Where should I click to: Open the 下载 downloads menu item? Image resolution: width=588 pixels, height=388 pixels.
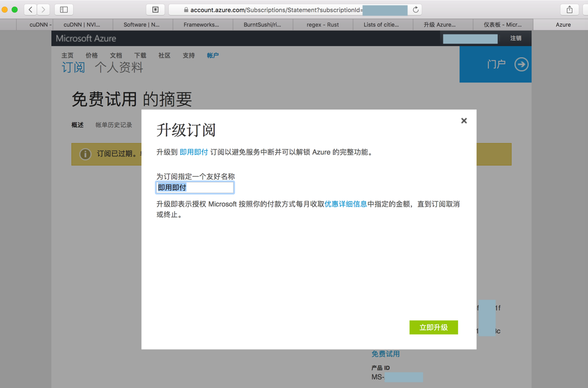pyautogui.click(x=140, y=55)
